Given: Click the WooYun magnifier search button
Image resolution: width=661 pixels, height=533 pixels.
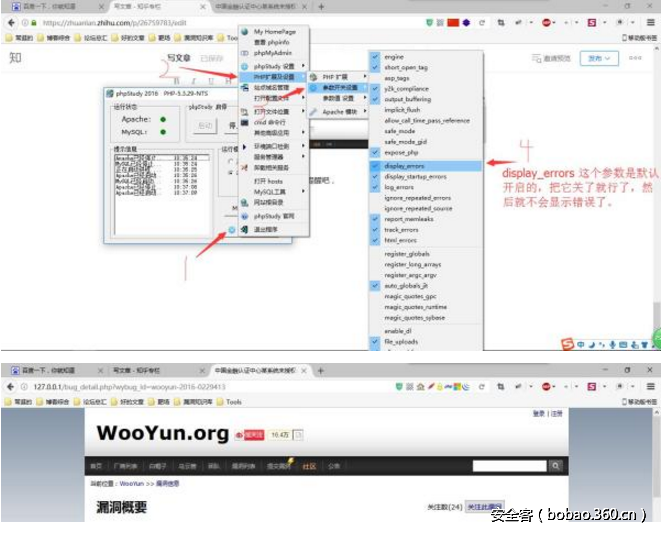Looking at the screenshot, I should (556, 466).
